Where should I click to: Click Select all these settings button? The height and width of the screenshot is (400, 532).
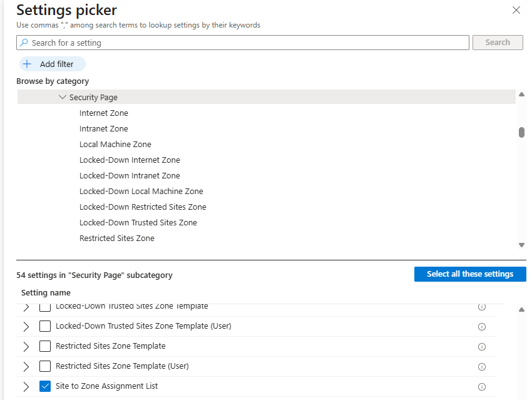pos(470,274)
